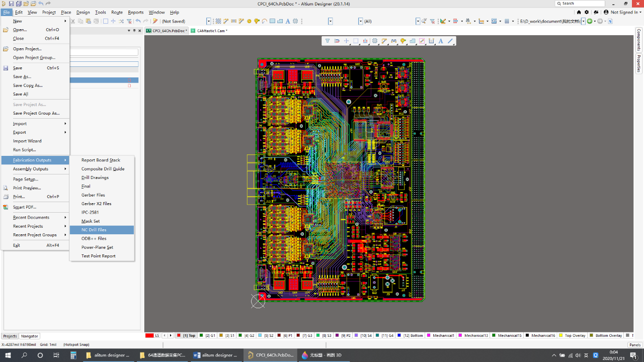The width and height of the screenshot is (644, 362).
Task: Select NC Drill Files menu item
Action: click(102, 230)
